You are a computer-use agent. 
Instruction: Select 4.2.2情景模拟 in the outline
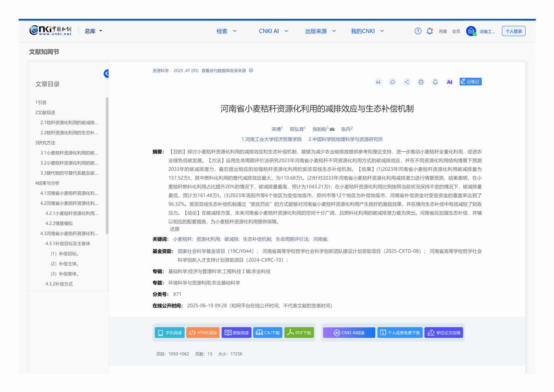[59, 224]
